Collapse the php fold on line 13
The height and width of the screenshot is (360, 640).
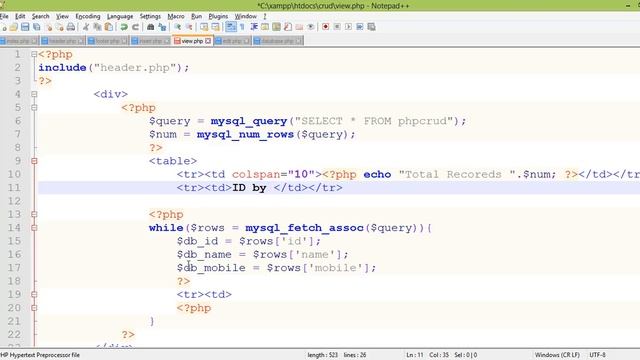pos(34,214)
